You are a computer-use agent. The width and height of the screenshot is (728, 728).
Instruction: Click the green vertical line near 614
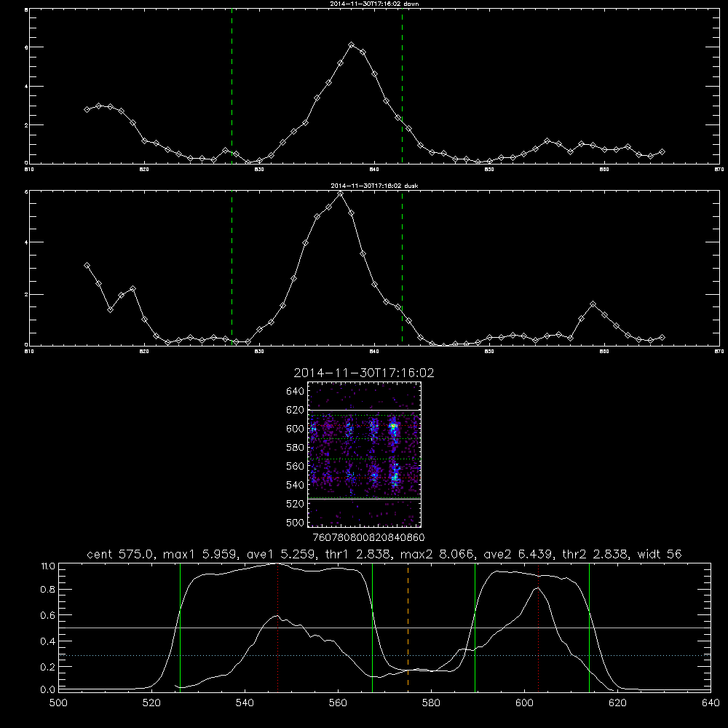(x=589, y=627)
